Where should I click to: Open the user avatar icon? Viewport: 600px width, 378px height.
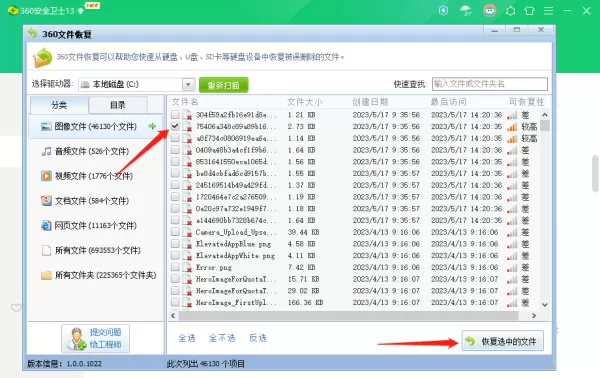click(x=489, y=10)
